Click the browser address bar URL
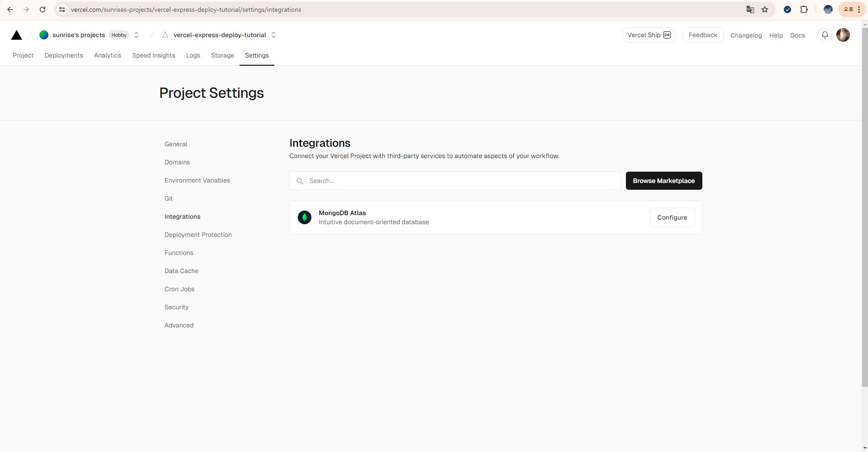 [186, 10]
